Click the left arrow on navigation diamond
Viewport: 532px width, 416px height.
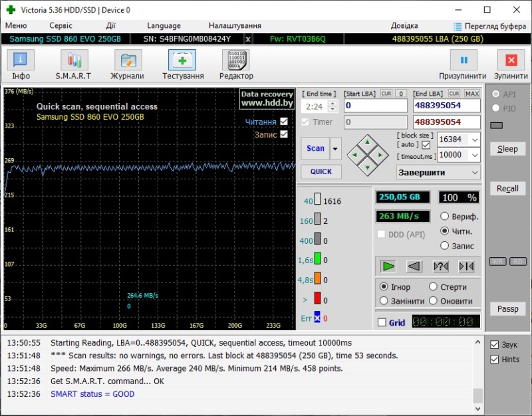click(x=355, y=155)
